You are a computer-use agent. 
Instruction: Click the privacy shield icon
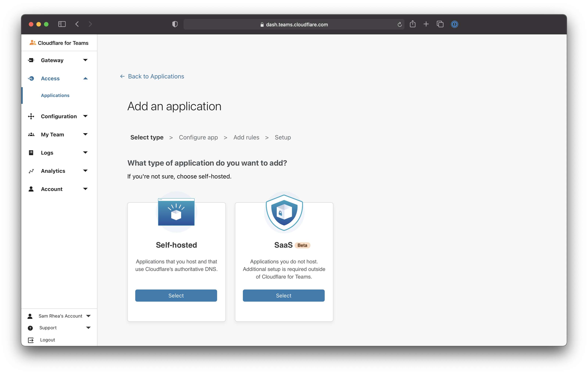pos(175,24)
